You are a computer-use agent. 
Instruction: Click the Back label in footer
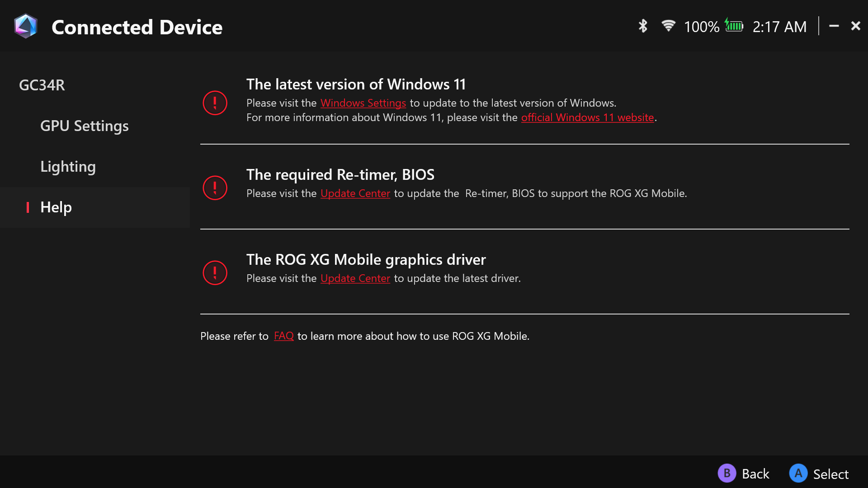(755, 474)
